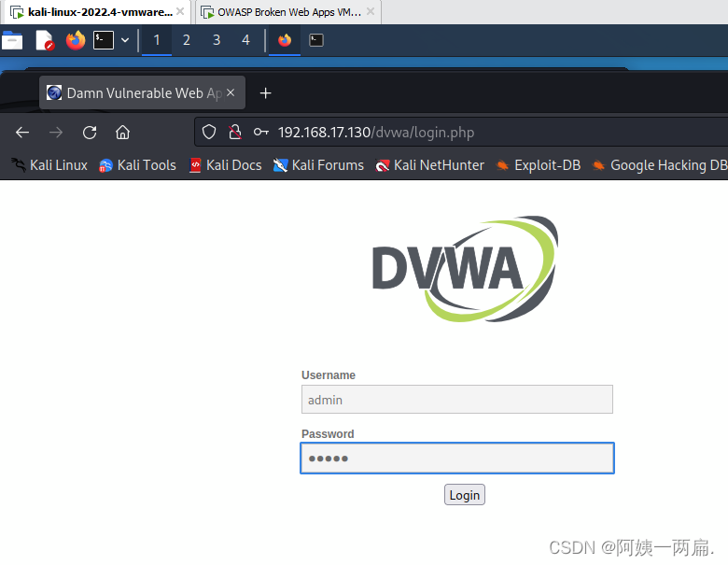
Task: Open the tracking protection shield icon
Action: tap(209, 133)
